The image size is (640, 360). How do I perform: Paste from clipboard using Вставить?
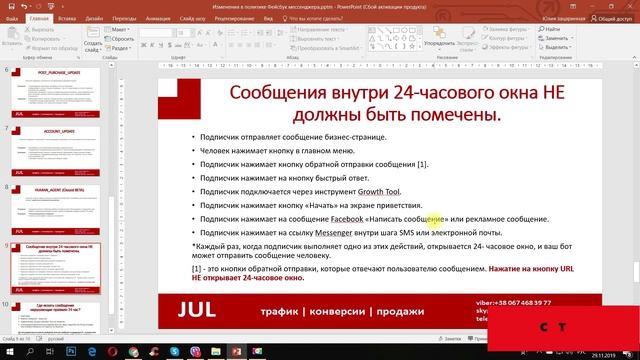pyautogui.click(x=12, y=37)
